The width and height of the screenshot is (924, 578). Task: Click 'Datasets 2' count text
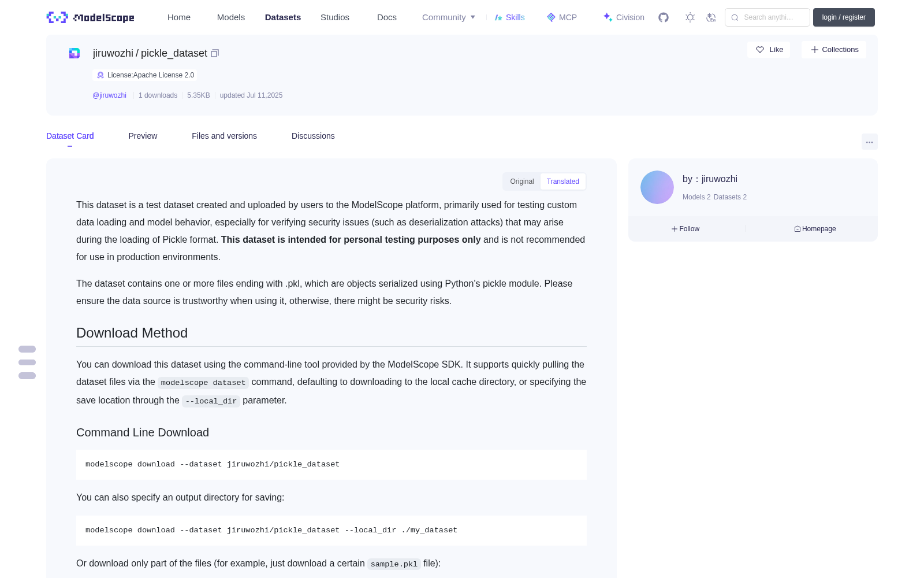[x=730, y=197]
